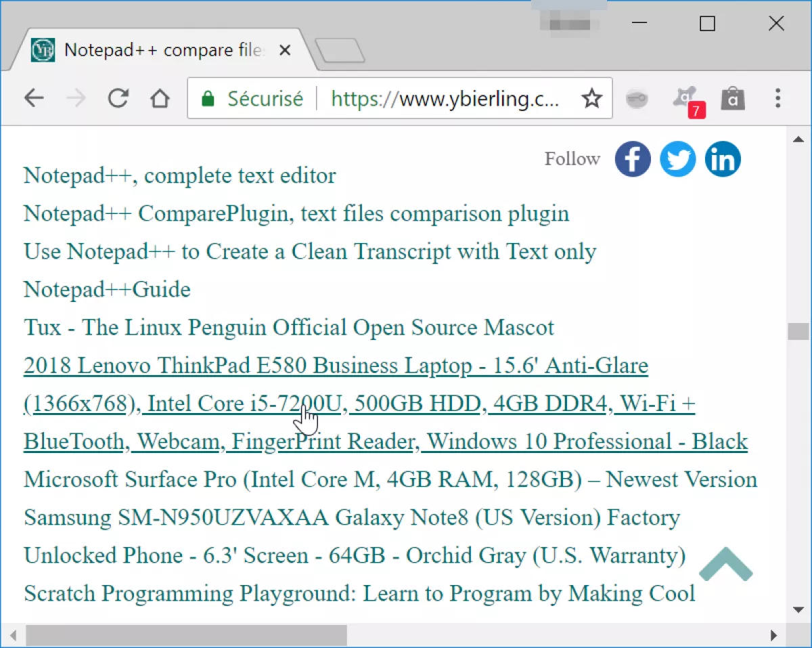Open the key extension icon

[636, 100]
